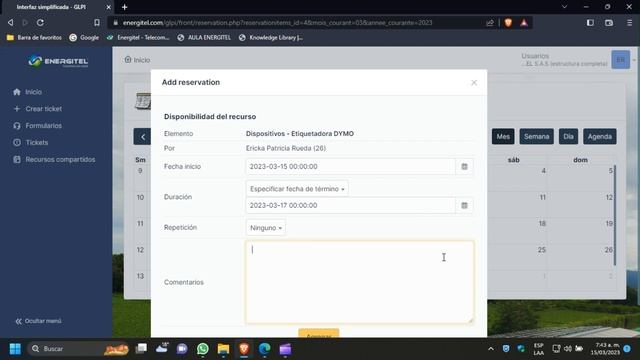Viewport: 640px width, 360px height.
Task: Click the calendar scrollbar
Action: click(615, 216)
